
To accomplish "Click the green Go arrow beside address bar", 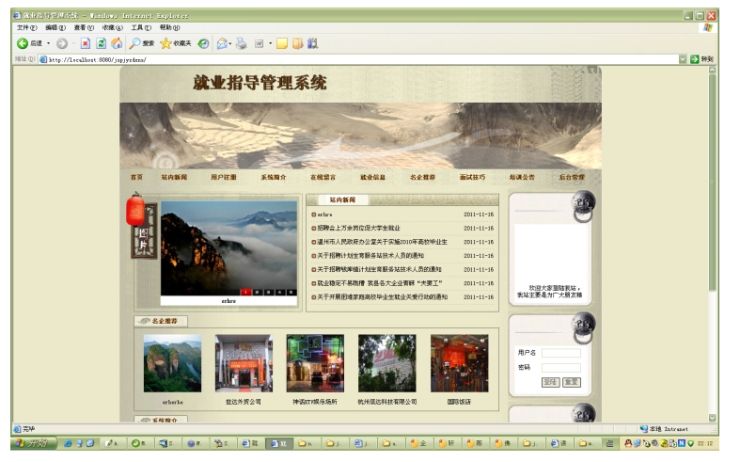I will coord(695,59).
